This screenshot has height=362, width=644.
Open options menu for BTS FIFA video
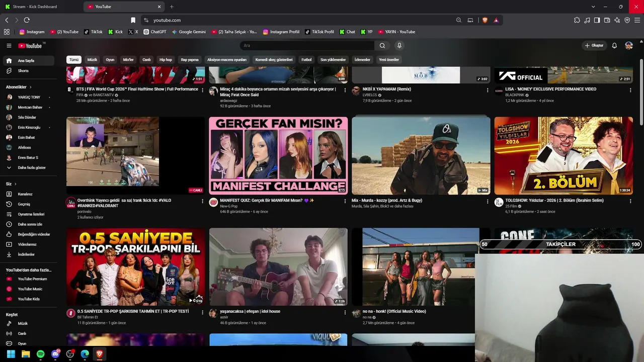[x=202, y=90]
